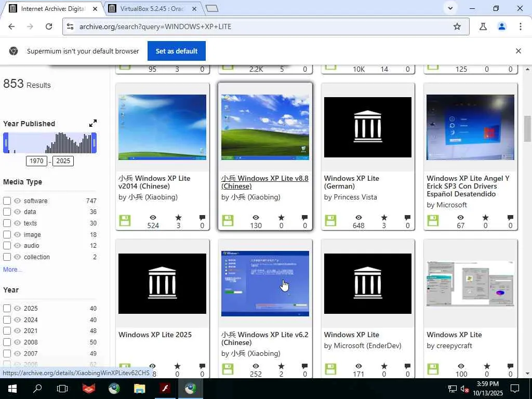
Task: View site information icon in address bar
Action: 70,26
